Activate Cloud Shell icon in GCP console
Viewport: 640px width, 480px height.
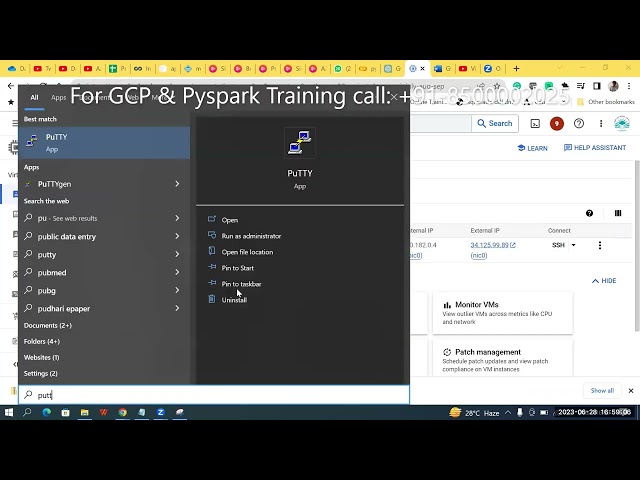tap(535, 124)
